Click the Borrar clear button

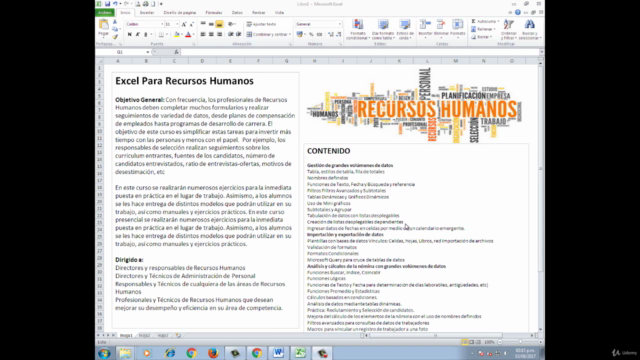(x=482, y=37)
